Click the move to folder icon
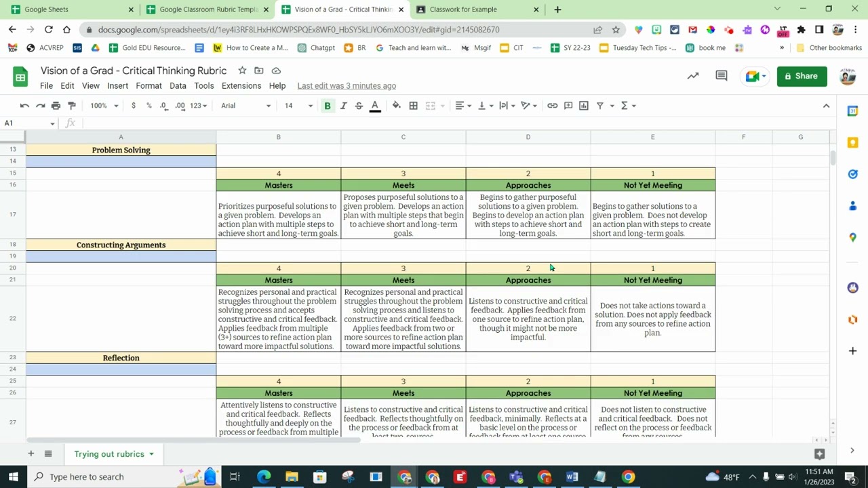Viewport: 868px width, 488px height. (259, 70)
